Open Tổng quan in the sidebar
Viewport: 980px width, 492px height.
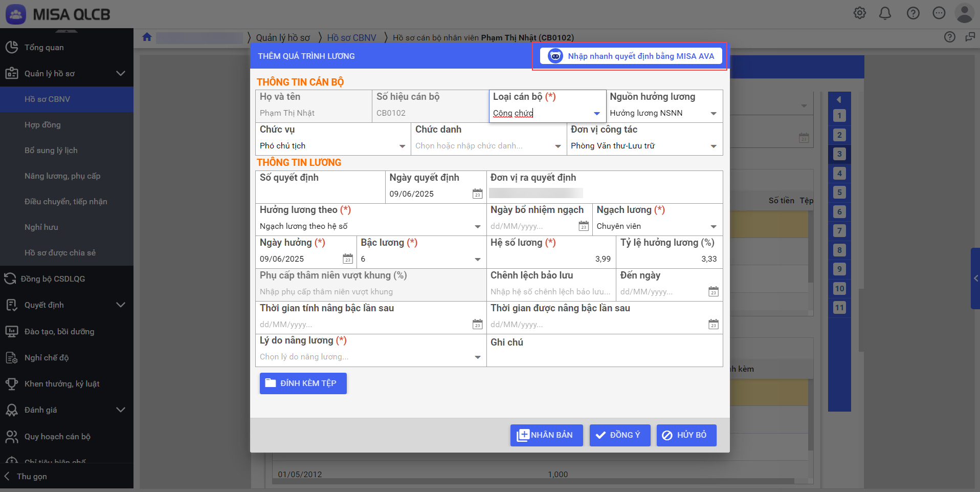[x=44, y=48]
